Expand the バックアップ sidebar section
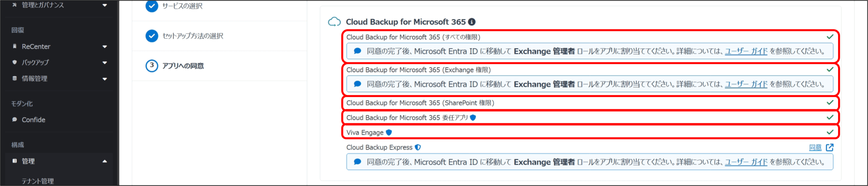 [x=105, y=62]
